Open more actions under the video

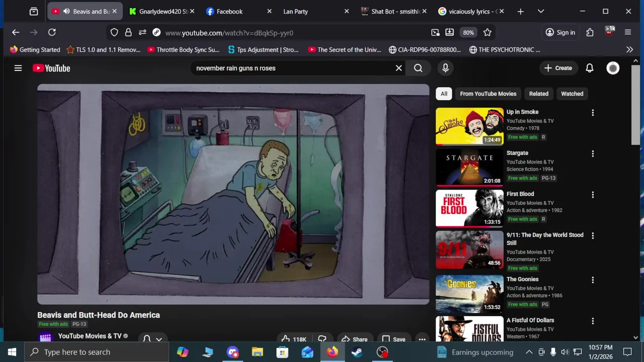(422, 339)
